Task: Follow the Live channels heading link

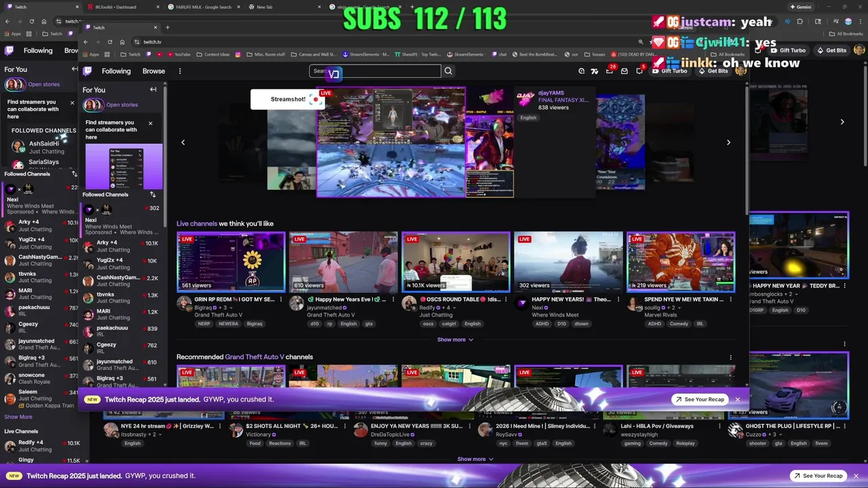Action: pyautogui.click(x=197, y=224)
